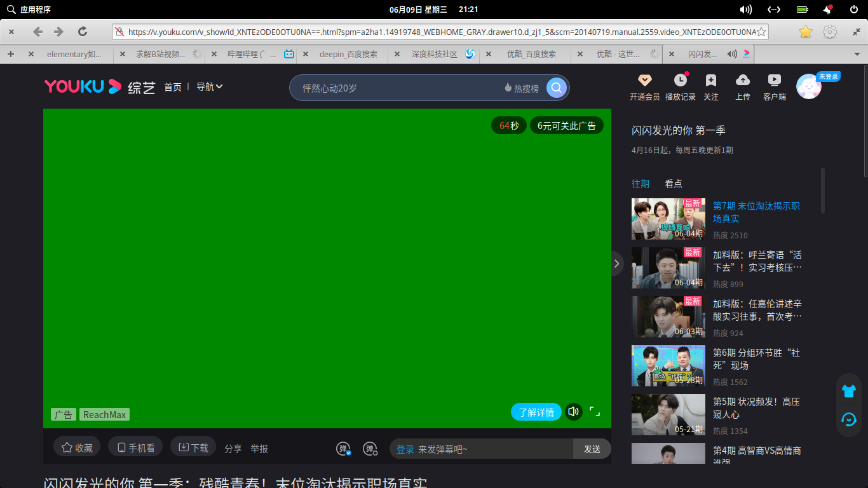
Task: Click the magnifier search button
Action: (556, 88)
